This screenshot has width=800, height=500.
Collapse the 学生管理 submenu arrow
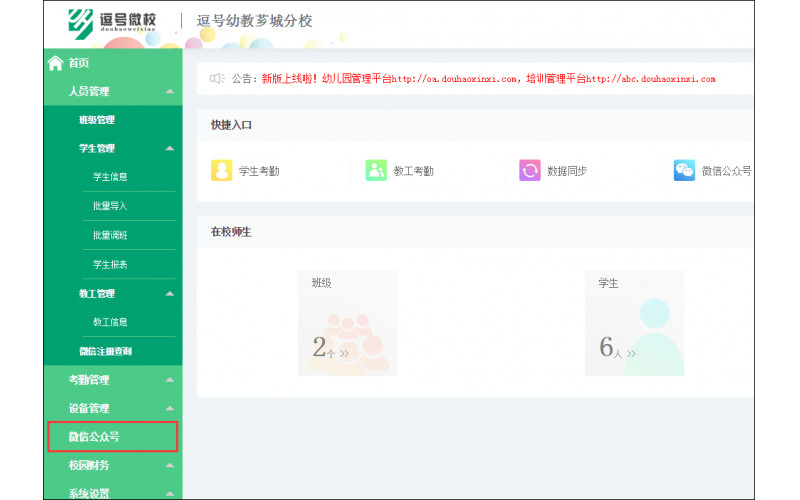[170, 148]
